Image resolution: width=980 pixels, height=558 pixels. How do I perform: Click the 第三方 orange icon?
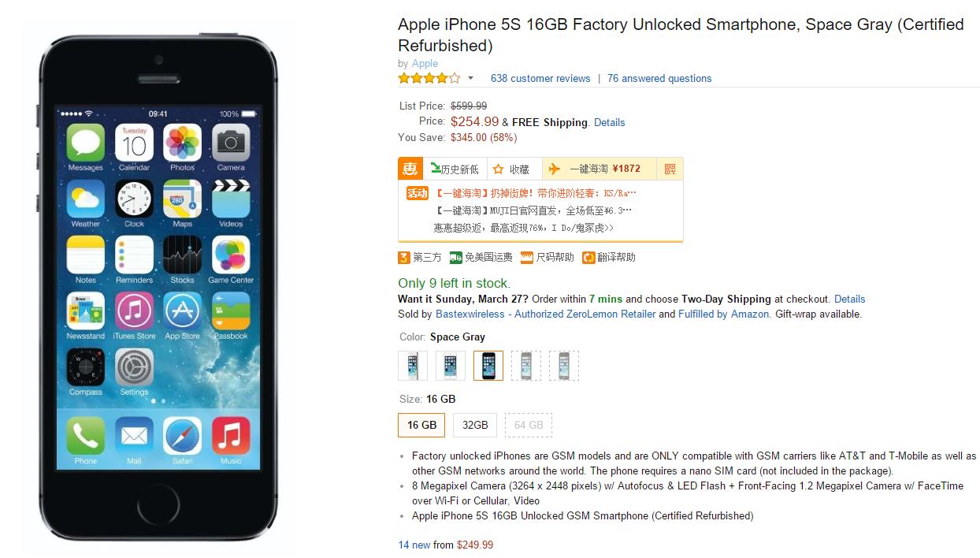(404, 257)
